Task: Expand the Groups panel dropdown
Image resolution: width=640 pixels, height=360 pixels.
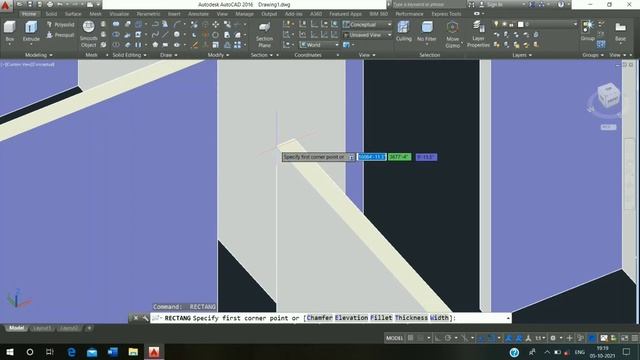Action: [x=593, y=55]
